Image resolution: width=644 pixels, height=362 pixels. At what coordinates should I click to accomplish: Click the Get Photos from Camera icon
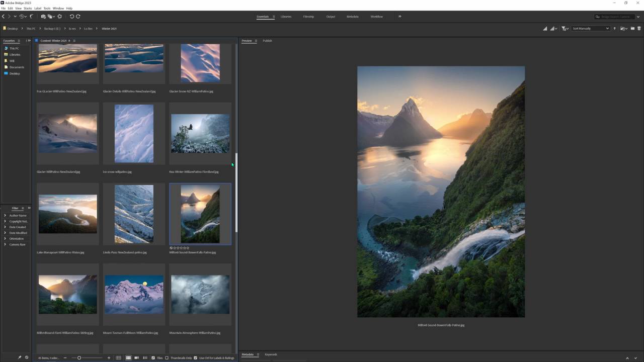pyautogui.click(x=43, y=17)
